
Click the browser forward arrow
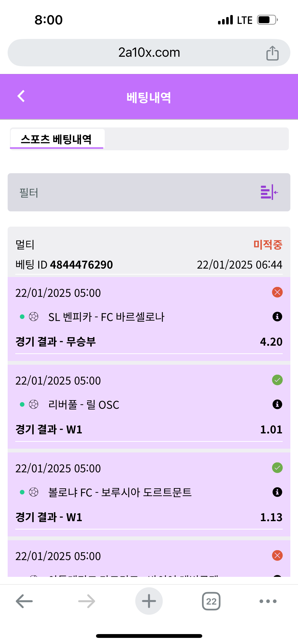pyautogui.click(x=87, y=601)
